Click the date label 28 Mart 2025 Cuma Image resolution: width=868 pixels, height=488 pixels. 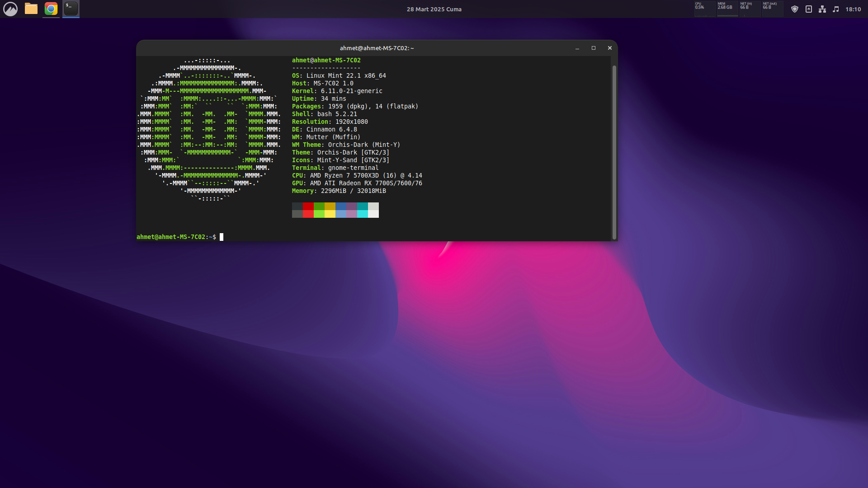point(434,9)
